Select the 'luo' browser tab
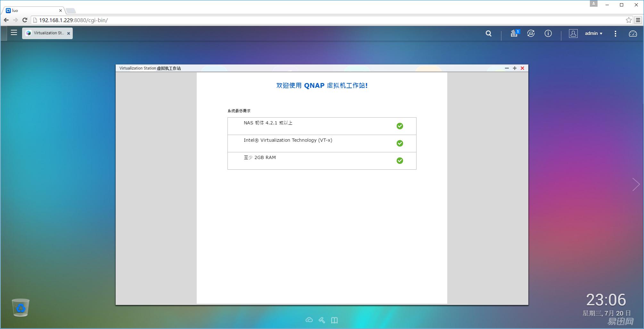 tap(34, 11)
